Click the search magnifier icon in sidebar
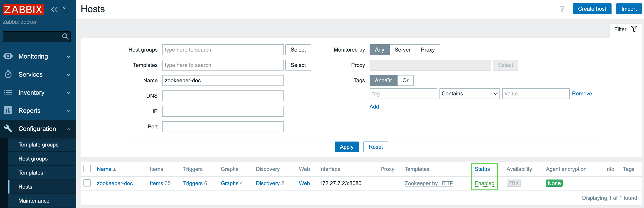The height and width of the screenshot is (208, 644). click(x=65, y=36)
